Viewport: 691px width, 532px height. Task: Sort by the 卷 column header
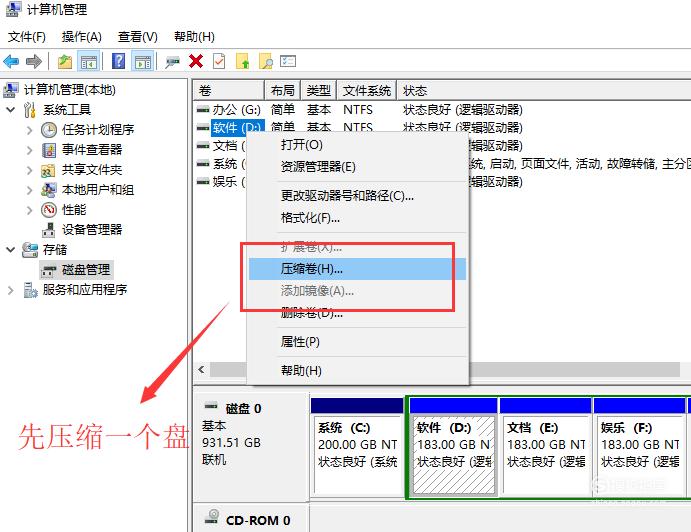pyautogui.click(x=228, y=90)
